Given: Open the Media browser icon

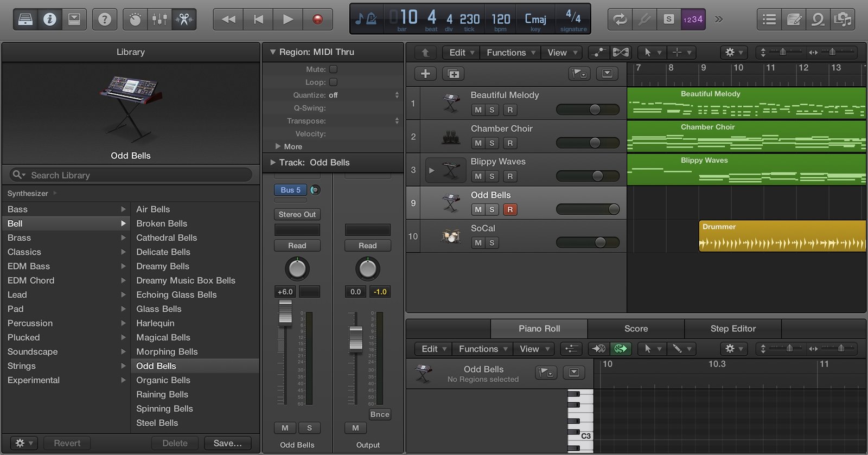Looking at the screenshot, I should 843,20.
